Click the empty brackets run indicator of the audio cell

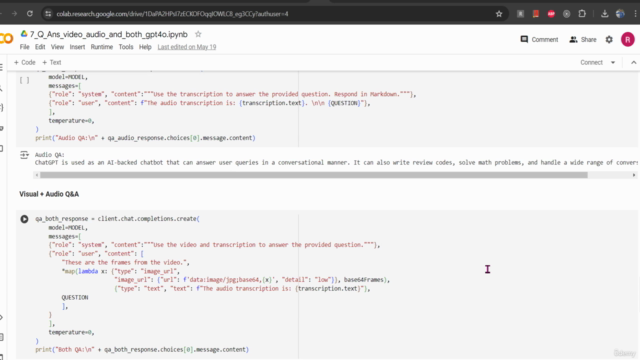pyautogui.click(x=24, y=80)
